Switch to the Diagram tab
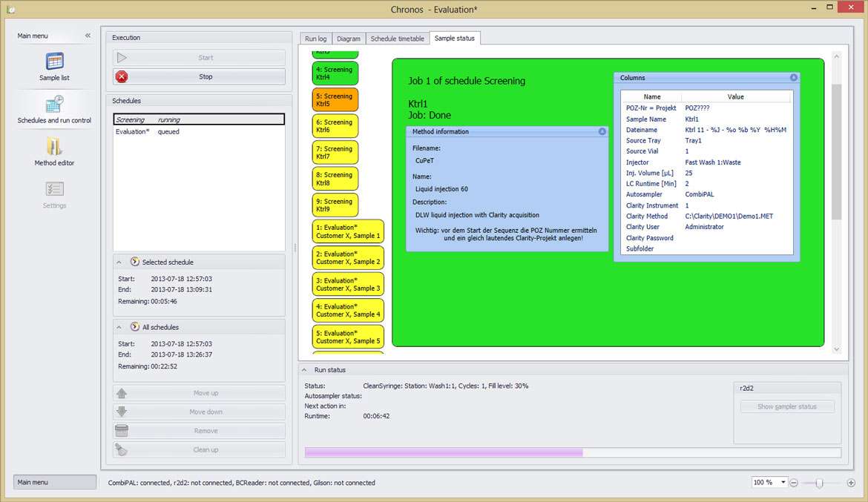 click(x=348, y=39)
